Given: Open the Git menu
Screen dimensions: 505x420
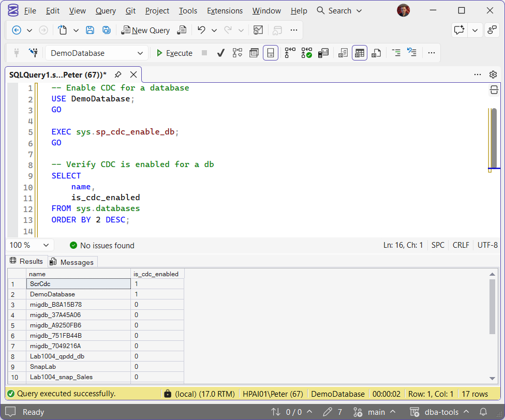Looking at the screenshot, I should click(x=130, y=11).
